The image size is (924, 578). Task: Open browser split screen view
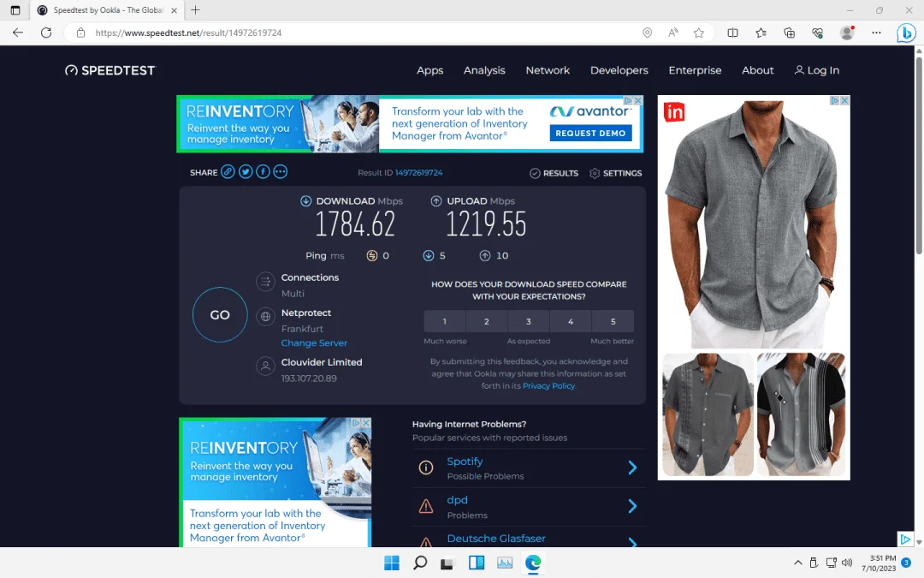pos(732,33)
